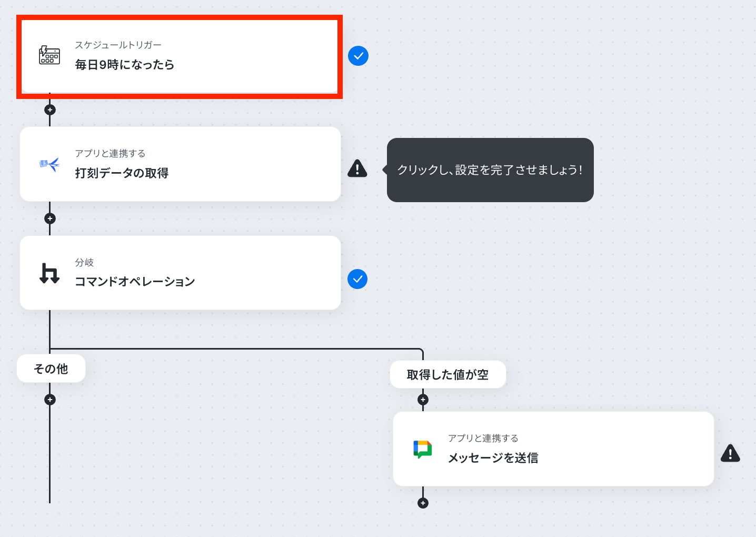Open the 打刻データの取得 step card

[180, 164]
